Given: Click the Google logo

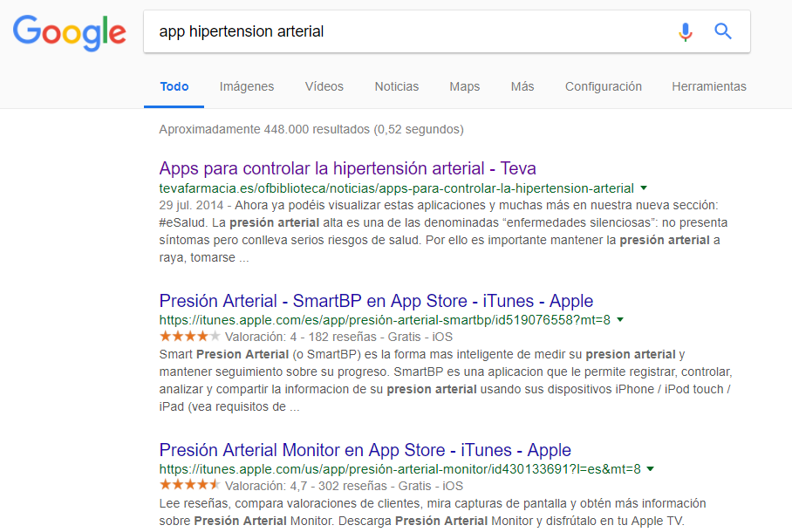Looking at the screenshot, I should coord(69,32).
